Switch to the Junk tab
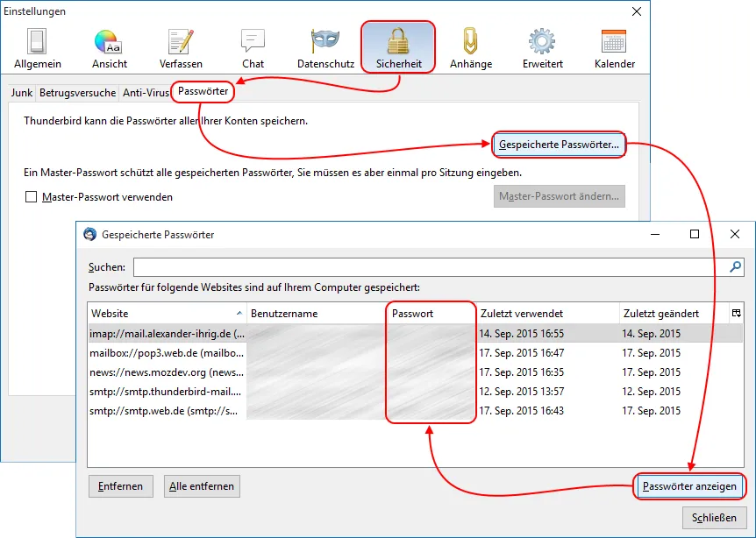The width and height of the screenshot is (756, 538). coord(22,93)
